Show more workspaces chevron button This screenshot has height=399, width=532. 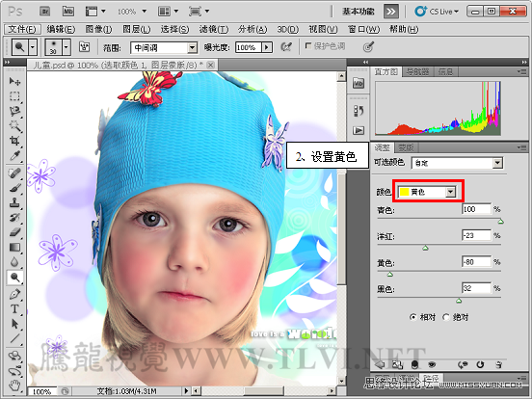391,12
